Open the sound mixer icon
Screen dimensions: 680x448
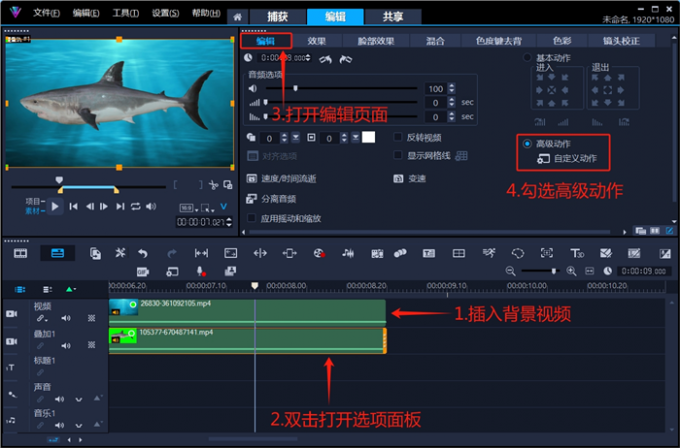click(x=347, y=253)
